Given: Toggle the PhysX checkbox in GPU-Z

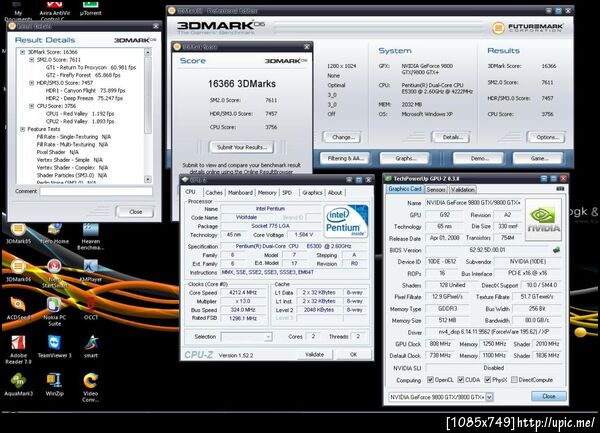Looking at the screenshot, I should 488,379.
